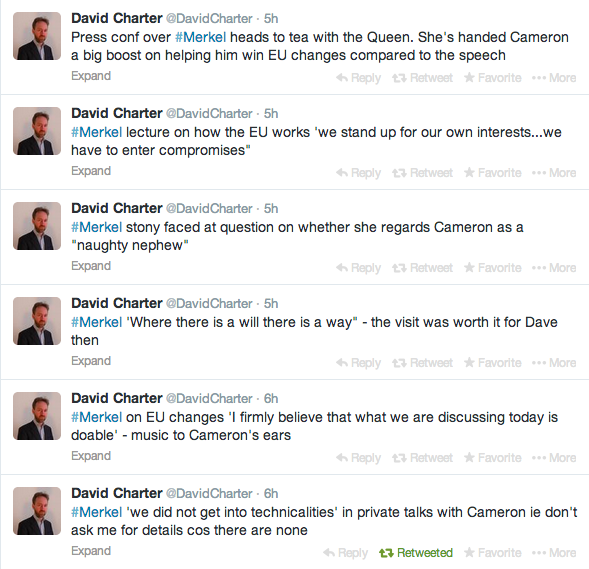The width and height of the screenshot is (589, 569).
Task: Open More menu on 'Where there is a will' tweet
Action: pyautogui.click(x=554, y=363)
